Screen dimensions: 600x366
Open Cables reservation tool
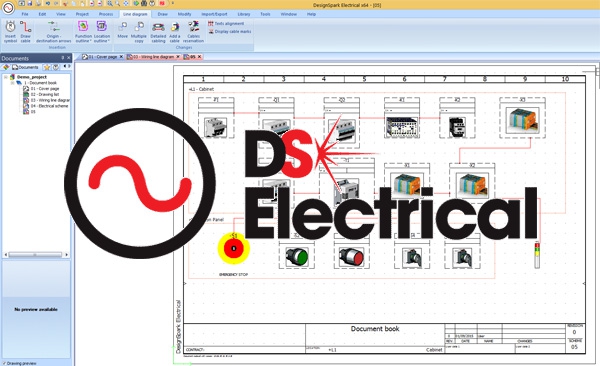[193, 32]
